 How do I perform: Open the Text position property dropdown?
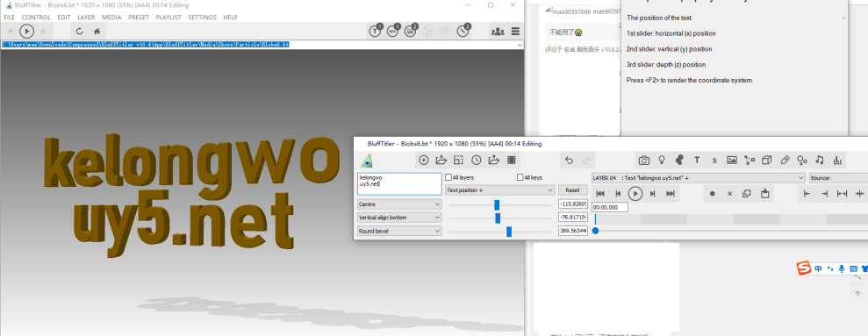(500, 189)
